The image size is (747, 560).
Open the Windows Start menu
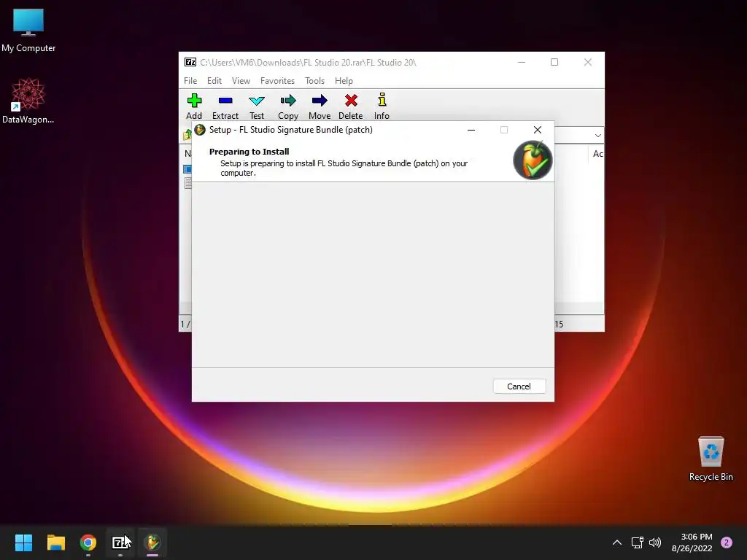click(23, 542)
